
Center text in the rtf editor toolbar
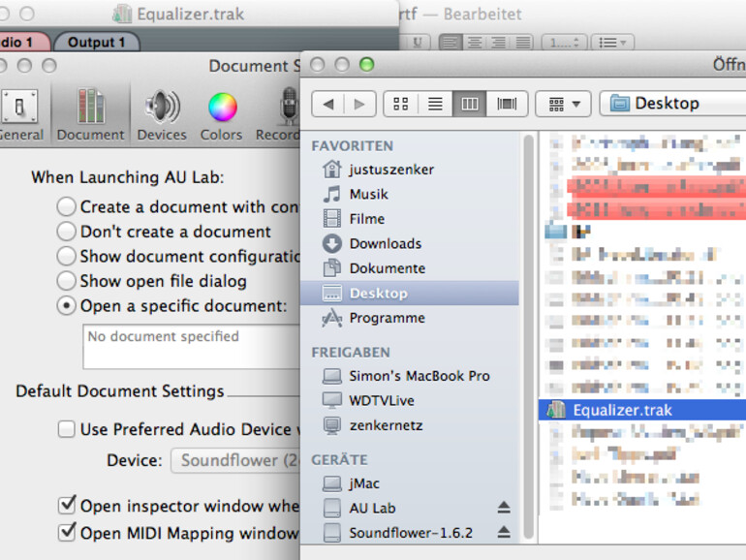click(x=475, y=43)
